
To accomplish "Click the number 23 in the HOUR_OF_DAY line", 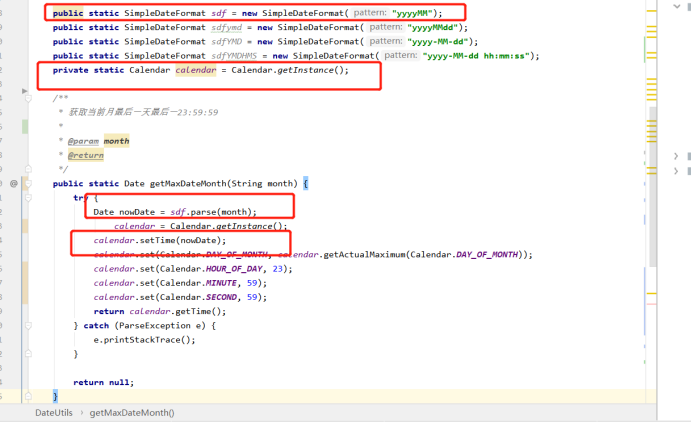I will 277,269.
